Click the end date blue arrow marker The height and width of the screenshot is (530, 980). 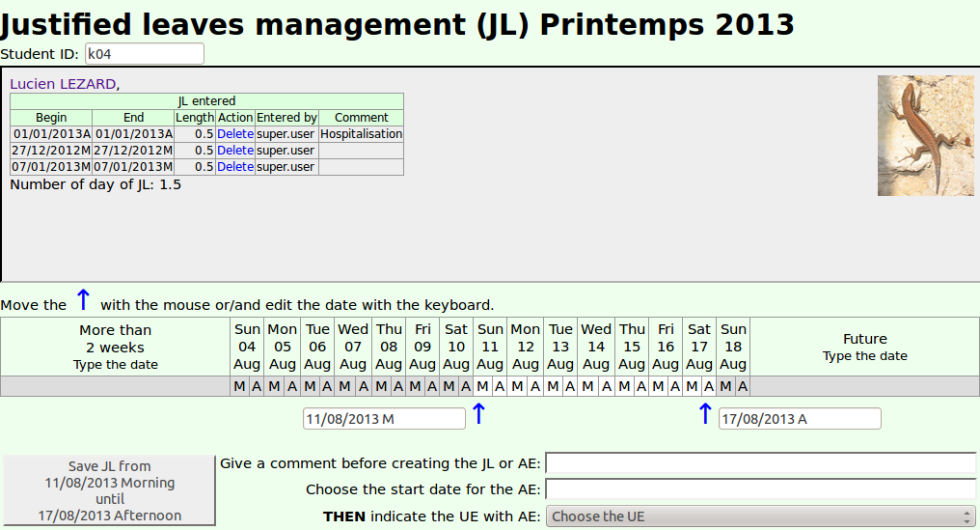pos(704,414)
